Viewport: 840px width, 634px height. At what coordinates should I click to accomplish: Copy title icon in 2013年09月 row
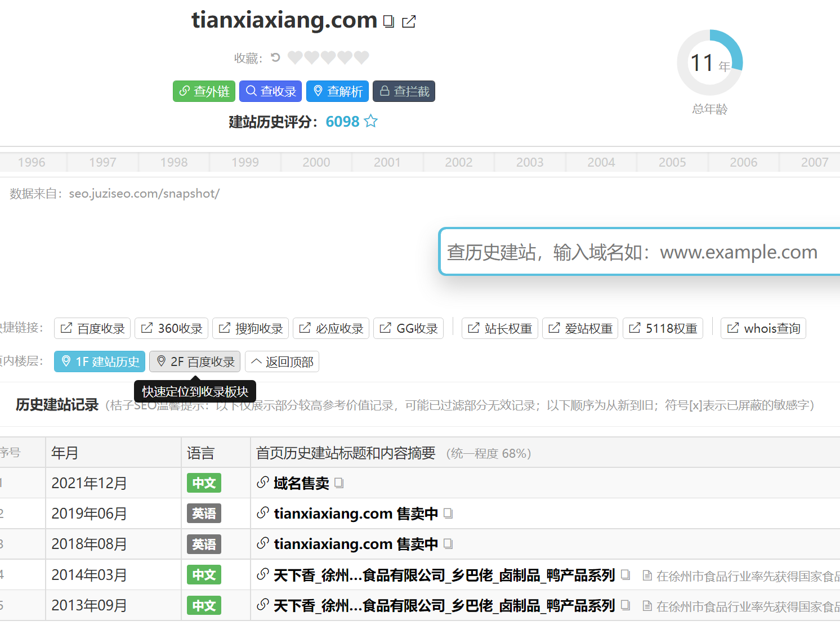tap(625, 605)
